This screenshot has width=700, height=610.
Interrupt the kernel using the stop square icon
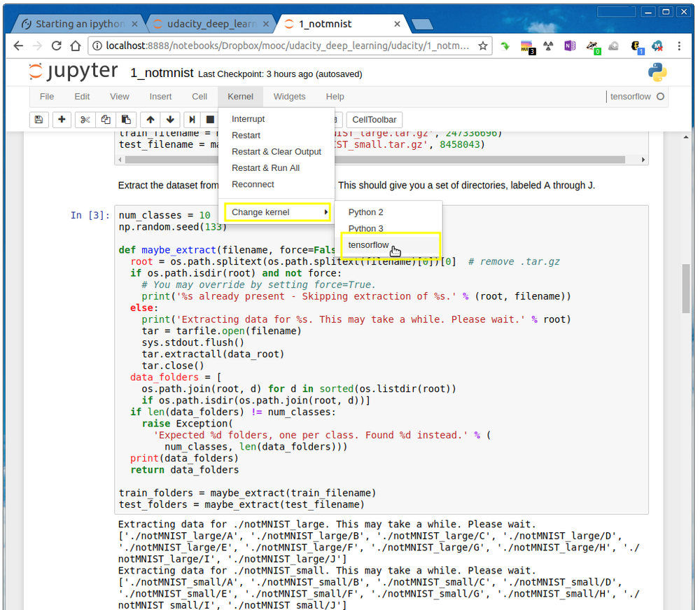[210, 119]
